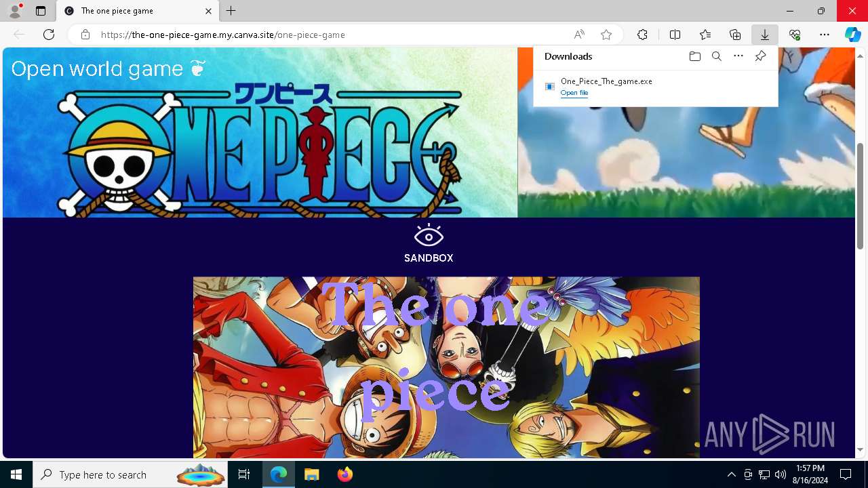Open the taskbar clock showing 1:57 PM
This screenshot has width=868, height=488.
click(x=810, y=474)
